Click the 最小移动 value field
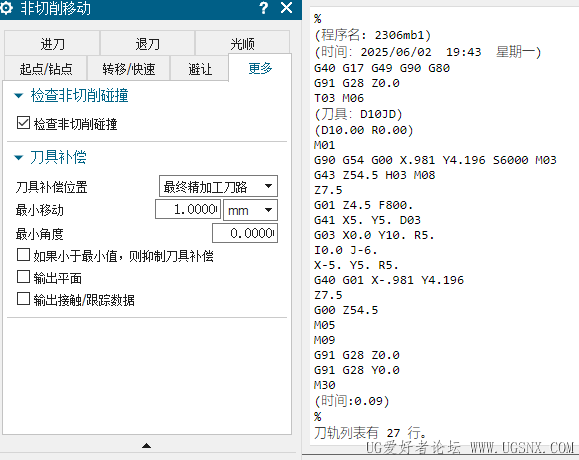This screenshot has height=460, width=579. coord(188,209)
